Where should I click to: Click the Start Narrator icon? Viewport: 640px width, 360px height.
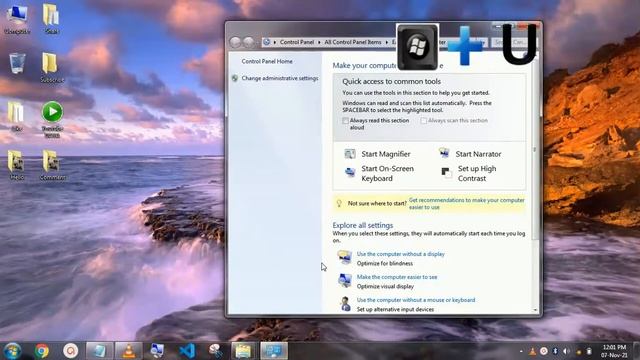444,153
